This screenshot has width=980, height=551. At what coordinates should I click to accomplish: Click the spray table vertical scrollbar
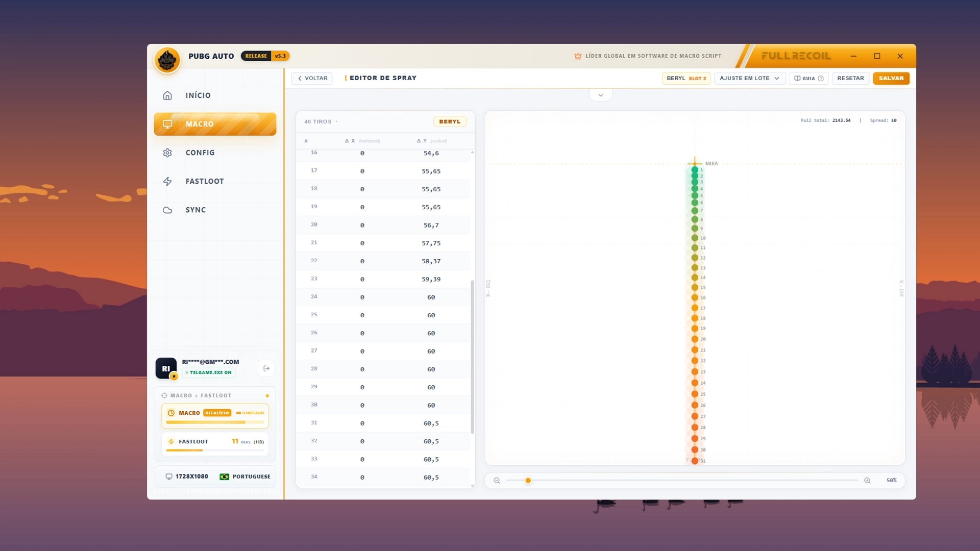tap(472, 357)
